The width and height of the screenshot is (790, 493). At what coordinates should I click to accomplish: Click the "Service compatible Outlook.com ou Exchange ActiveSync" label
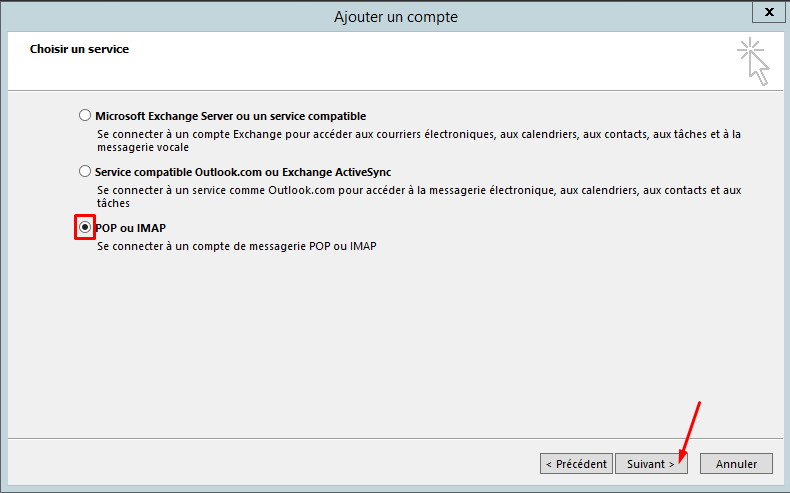pos(243,172)
